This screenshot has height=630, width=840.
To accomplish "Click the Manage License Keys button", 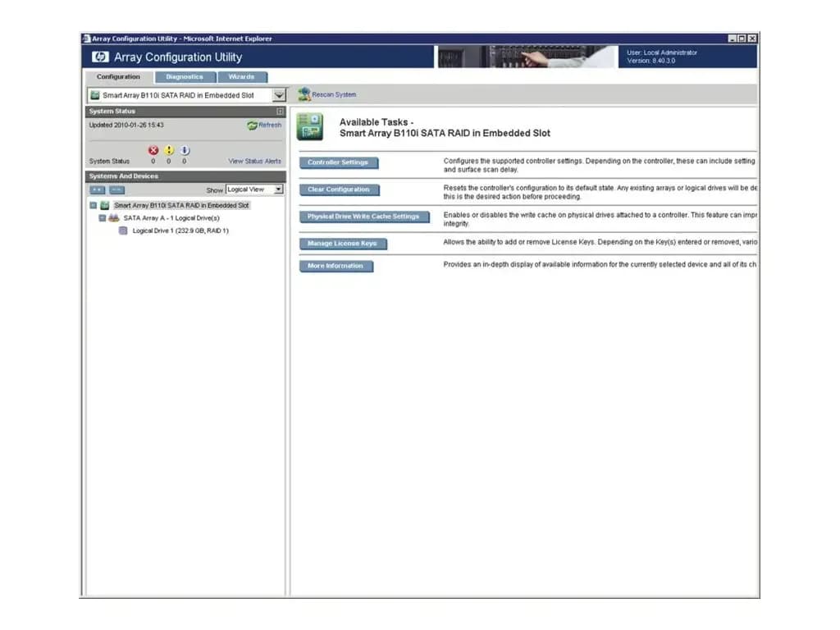I will [x=342, y=244].
